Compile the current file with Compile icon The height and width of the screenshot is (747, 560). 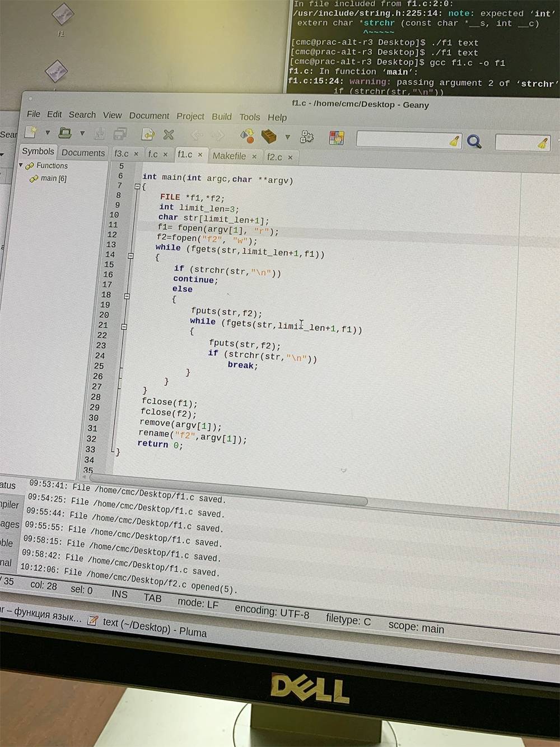(247, 136)
